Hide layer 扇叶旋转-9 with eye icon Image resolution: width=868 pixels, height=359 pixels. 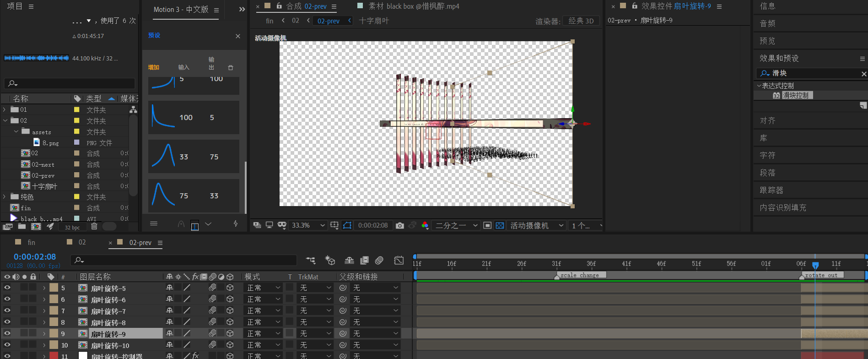pos(7,333)
